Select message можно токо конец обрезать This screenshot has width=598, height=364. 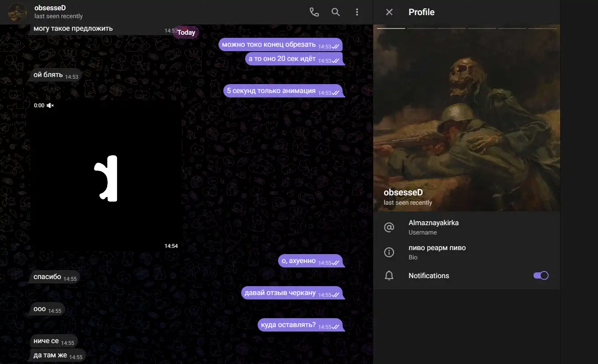tap(280, 44)
